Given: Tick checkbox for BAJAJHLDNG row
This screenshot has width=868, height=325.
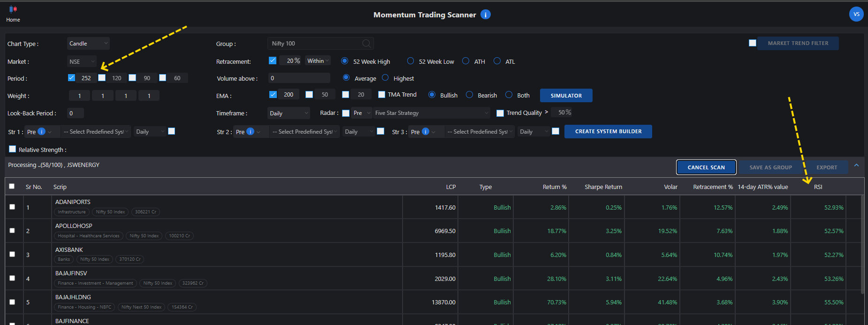Looking at the screenshot, I should point(12,302).
